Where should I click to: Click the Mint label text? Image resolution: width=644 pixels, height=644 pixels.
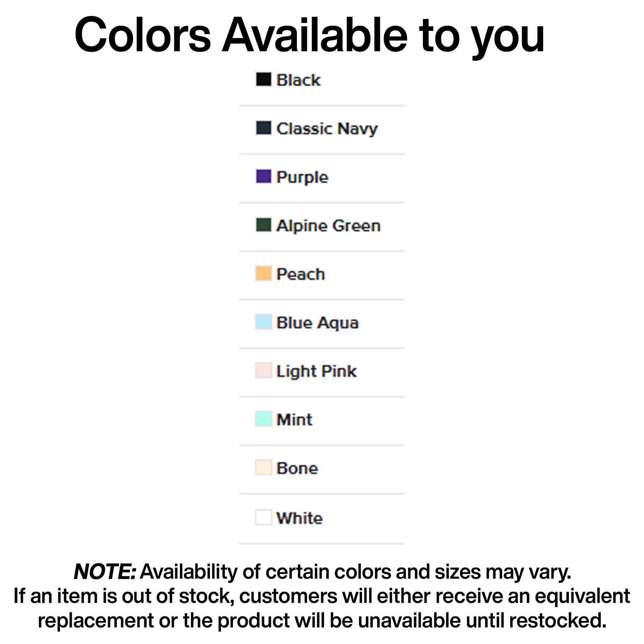294,419
